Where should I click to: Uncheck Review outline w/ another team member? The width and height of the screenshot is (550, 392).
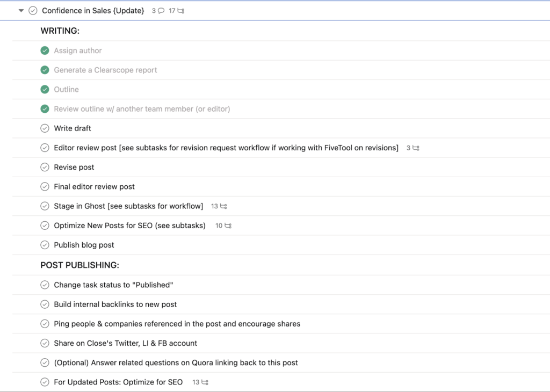click(45, 108)
